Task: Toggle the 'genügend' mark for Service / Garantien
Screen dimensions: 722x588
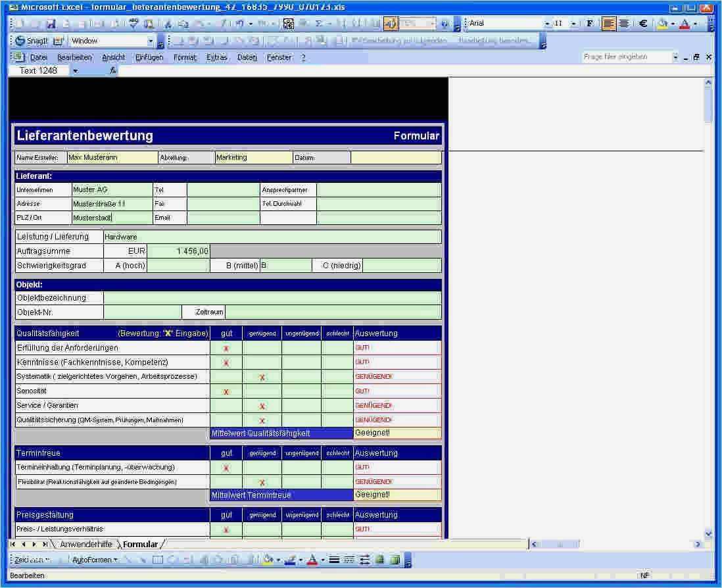Action: point(262,405)
